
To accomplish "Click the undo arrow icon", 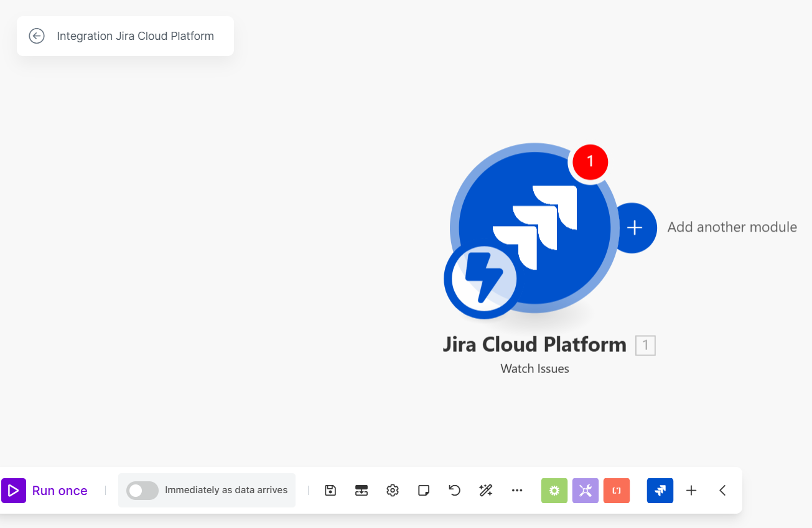I will point(455,491).
